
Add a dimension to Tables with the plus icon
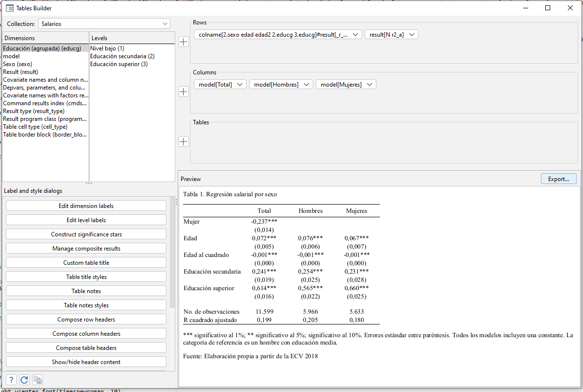point(183,141)
